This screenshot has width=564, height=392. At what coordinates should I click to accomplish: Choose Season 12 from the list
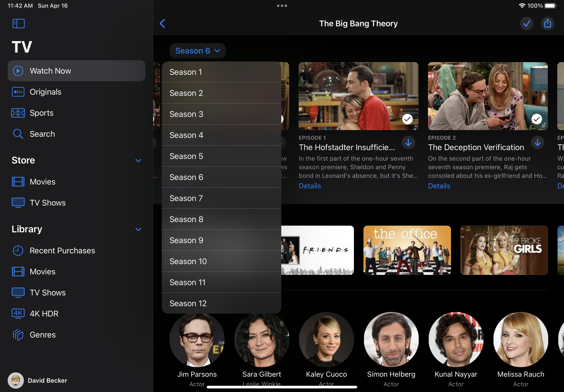[222, 304]
